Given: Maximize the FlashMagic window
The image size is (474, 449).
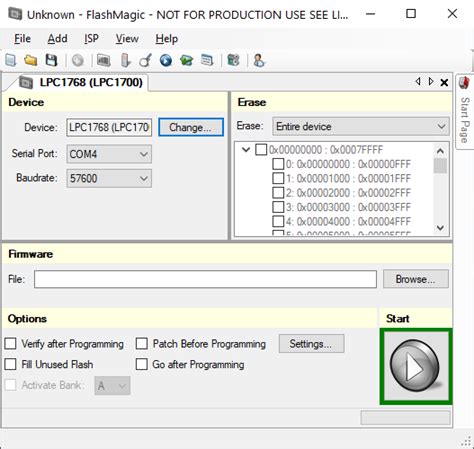Looking at the screenshot, I should tap(411, 14).
